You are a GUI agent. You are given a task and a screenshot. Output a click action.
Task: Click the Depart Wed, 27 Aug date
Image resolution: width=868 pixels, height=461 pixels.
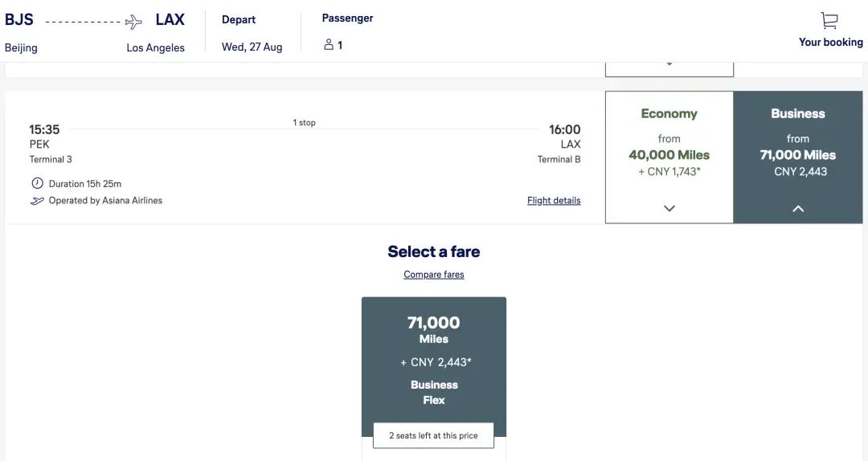coord(252,47)
